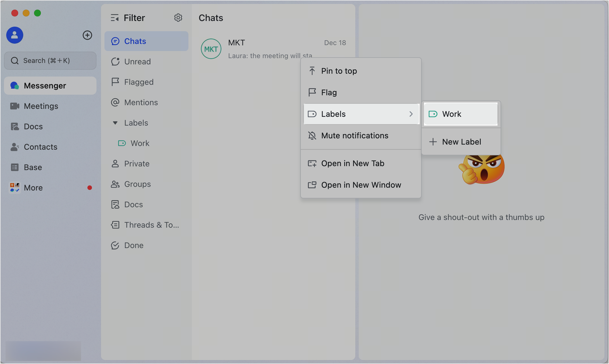Click New Label in the submenu
The image size is (609, 364).
461,142
